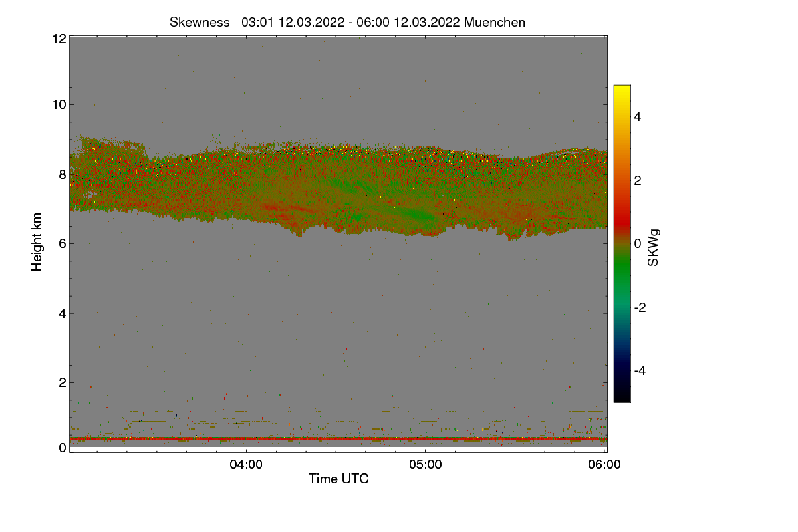Click the yellow top end of the colorbar
798x532 pixels.
622,90
